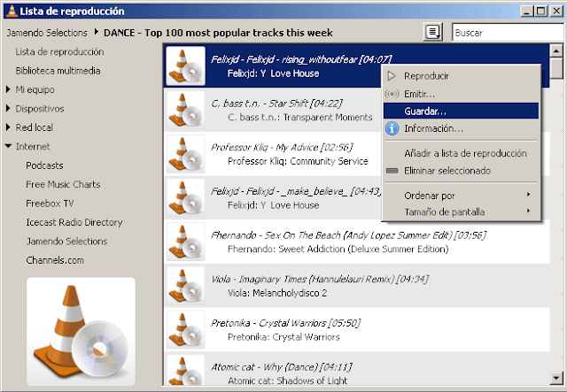Open the Tamaño de pantalla submenu arrow

tap(528, 211)
